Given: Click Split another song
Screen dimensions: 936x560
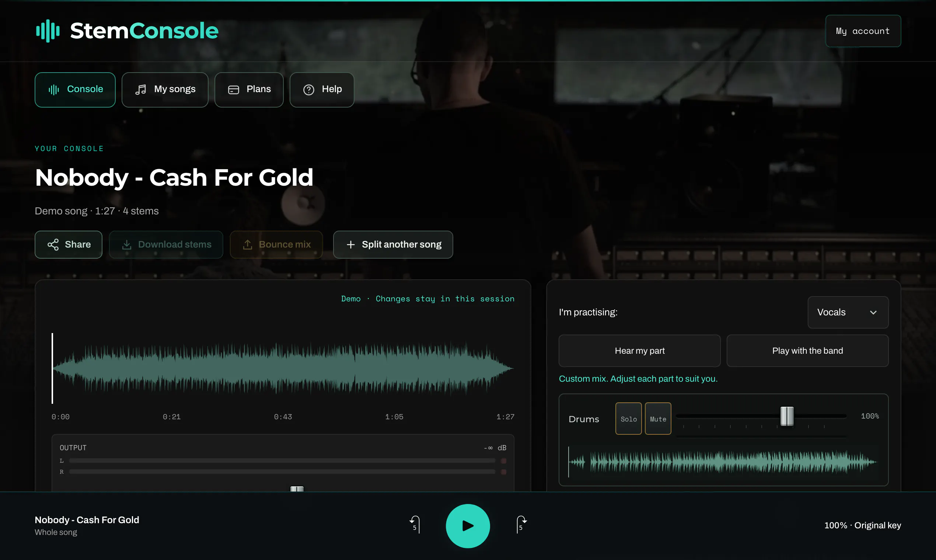Looking at the screenshot, I should pos(393,245).
